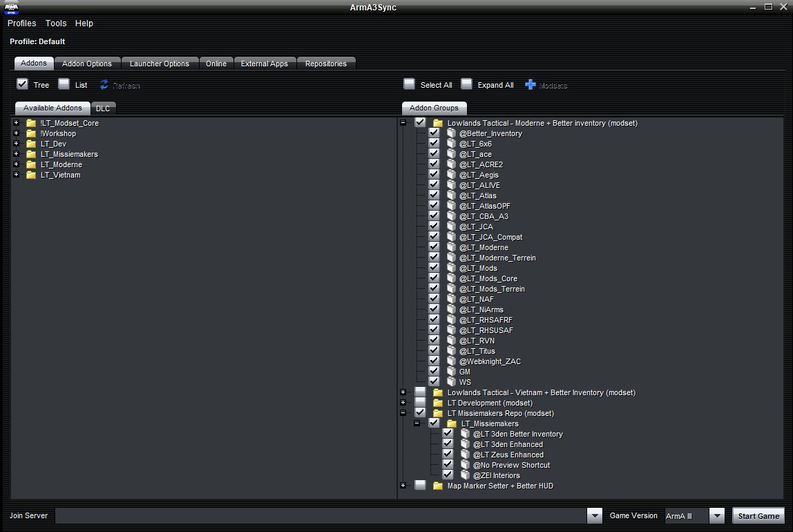Image resolution: width=793 pixels, height=532 pixels.
Task: Click the @ZEI Interiors box icon
Action: [x=466, y=475]
